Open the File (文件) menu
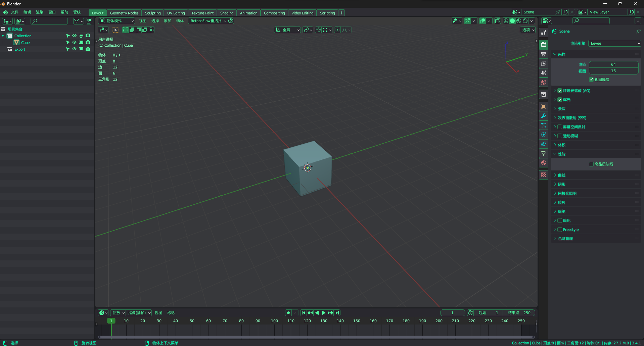 tap(15, 12)
